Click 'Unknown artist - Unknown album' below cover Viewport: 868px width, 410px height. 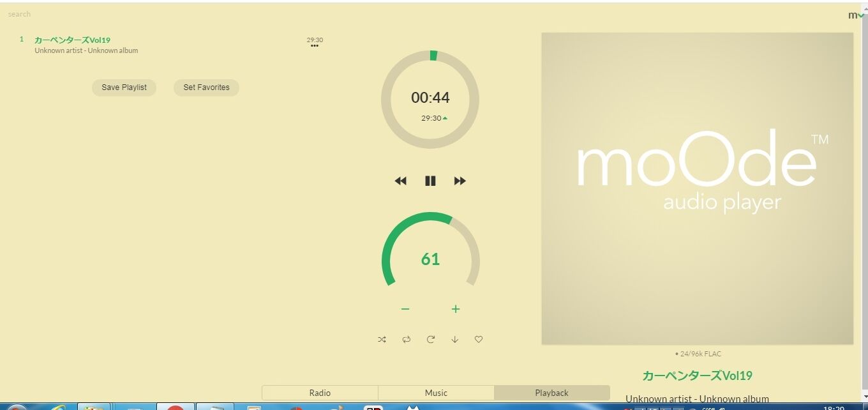click(x=698, y=399)
